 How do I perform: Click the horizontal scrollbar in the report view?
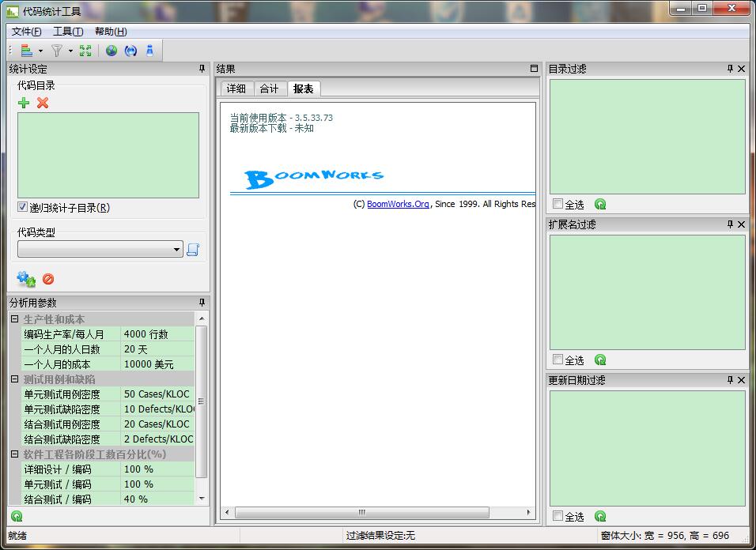tap(361, 513)
